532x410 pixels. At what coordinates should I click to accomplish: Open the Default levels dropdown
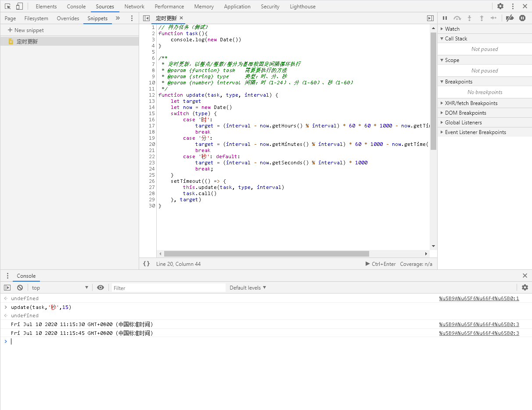(247, 287)
